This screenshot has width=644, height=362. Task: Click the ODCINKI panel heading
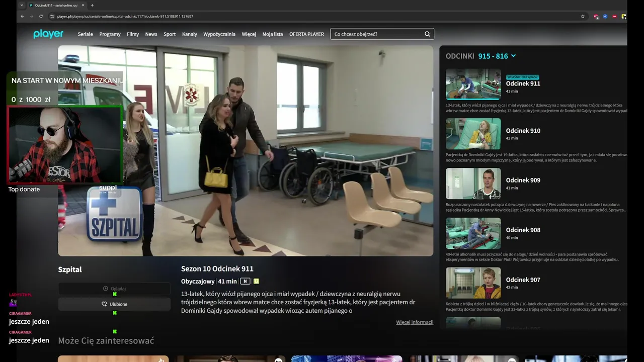pos(460,56)
